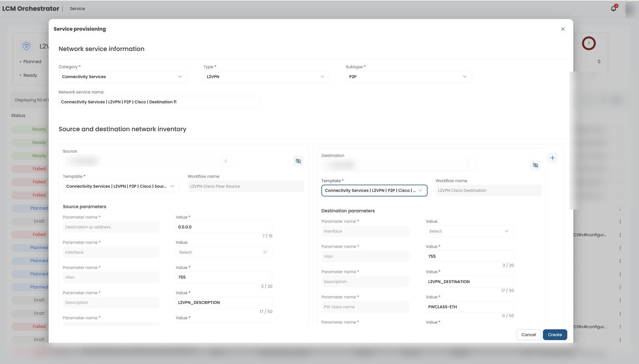Open row menu beside last CSRv#configur entry
This screenshot has height=364, width=639.
pyautogui.click(x=620, y=327)
